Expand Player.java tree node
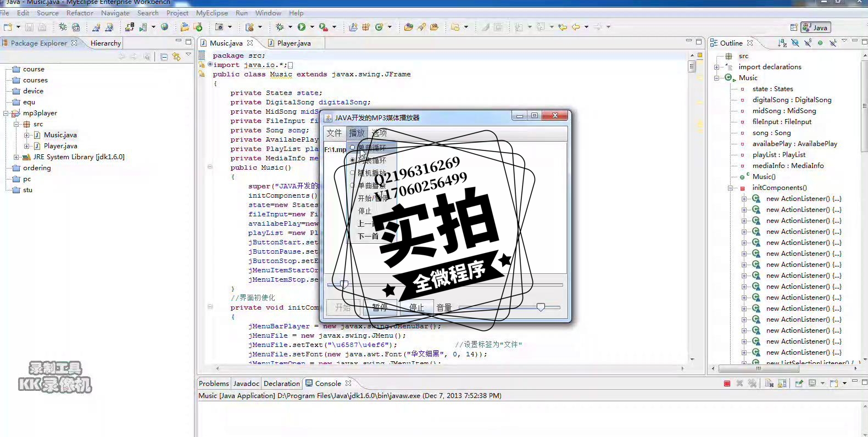 point(27,146)
